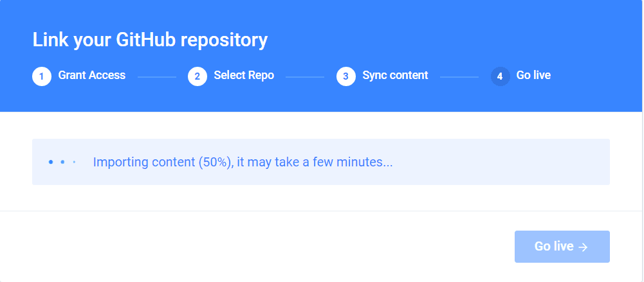The height and width of the screenshot is (282, 644).
Task: Click the step 3 number circle
Action: (346, 76)
